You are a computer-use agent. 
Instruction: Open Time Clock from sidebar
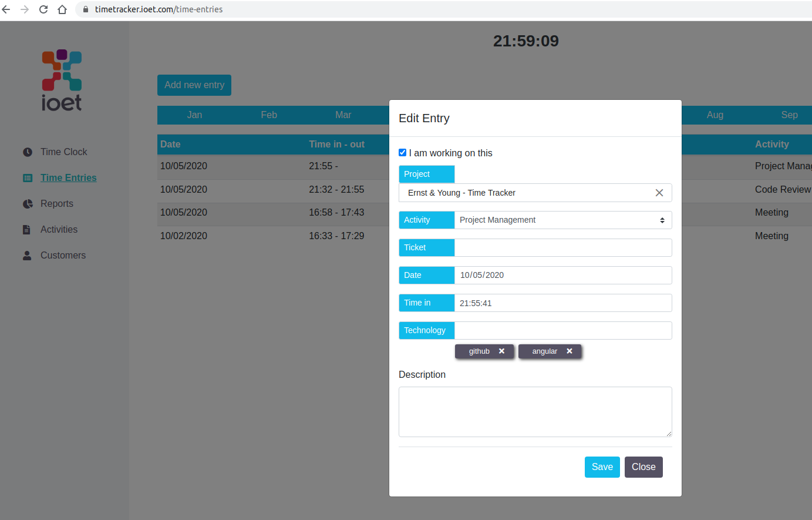tap(63, 152)
